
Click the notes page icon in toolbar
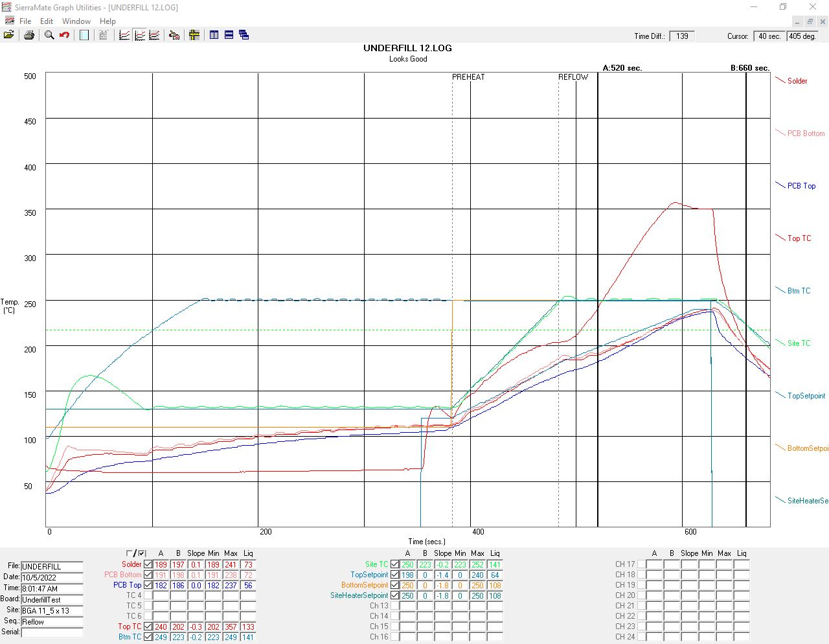click(84, 35)
